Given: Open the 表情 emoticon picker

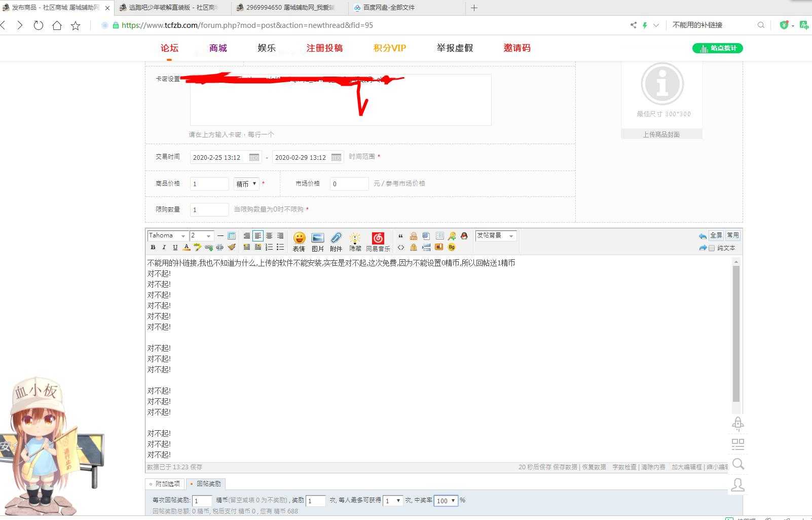Looking at the screenshot, I should point(299,241).
